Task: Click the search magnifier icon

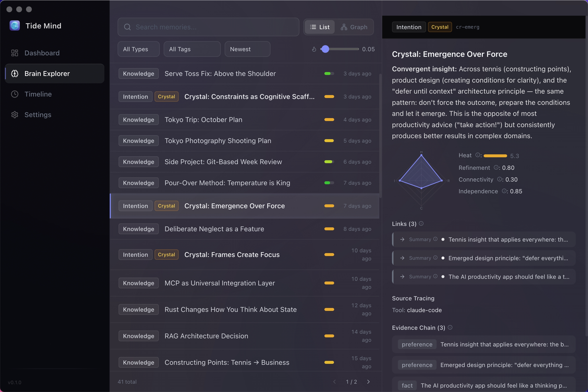Action: click(x=127, y=27)
